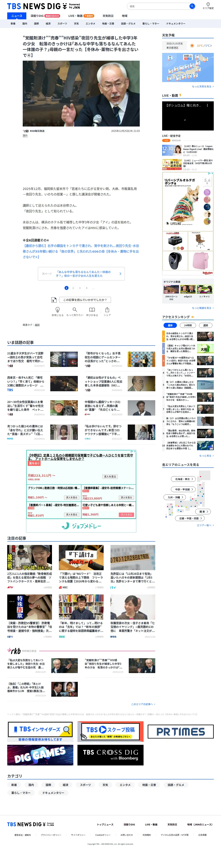This screenshot has height=868, width=221.
Task: Focus the 検索 search input field
Action: click(158, 6)
